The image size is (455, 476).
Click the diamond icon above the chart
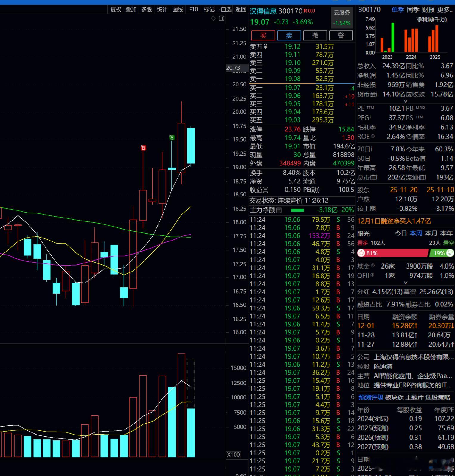213,18
